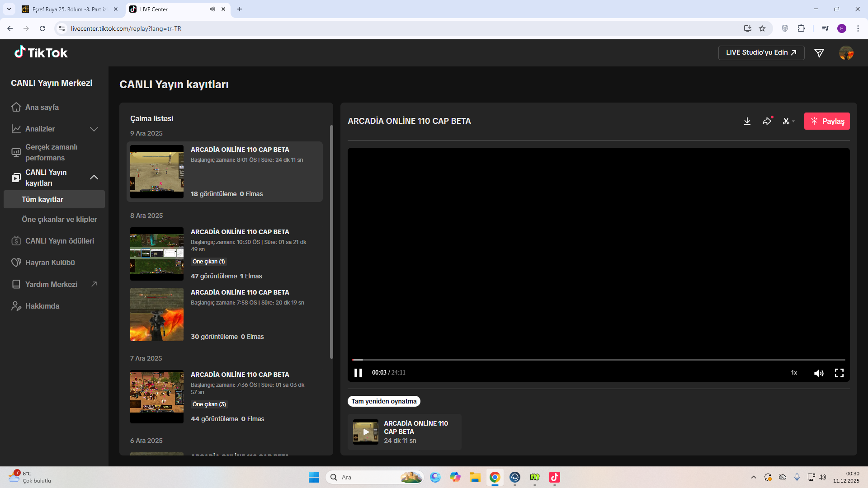Click the share arrow icon beside download
This screenshot has height=488, width=868.
(767, 121)
